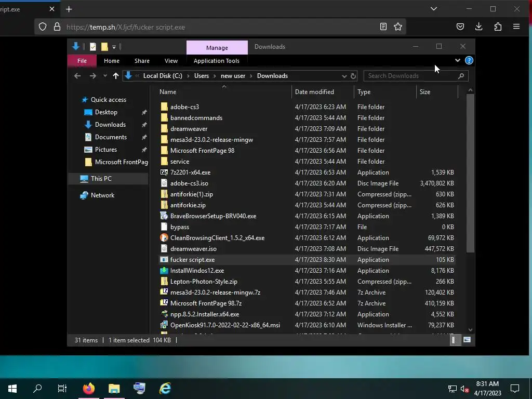Click new user breadcrumb in address bar
This screenshot has width=532, height=399.
click(x=233, y=76)
